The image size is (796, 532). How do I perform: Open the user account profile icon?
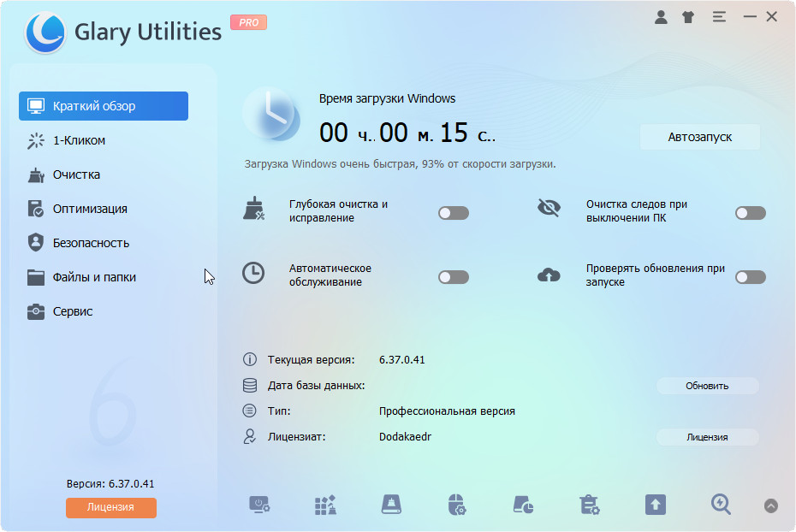[660, 16]
